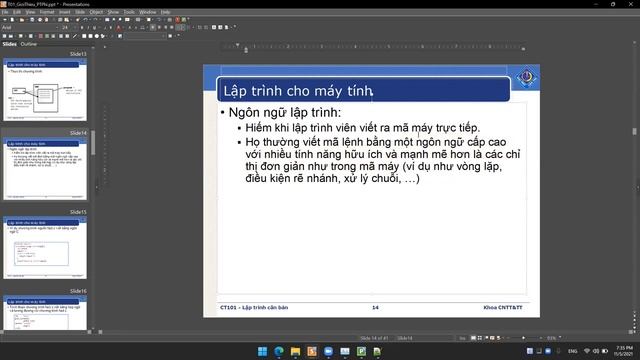Click the horizontal ruler indent marker

point(246,50)
